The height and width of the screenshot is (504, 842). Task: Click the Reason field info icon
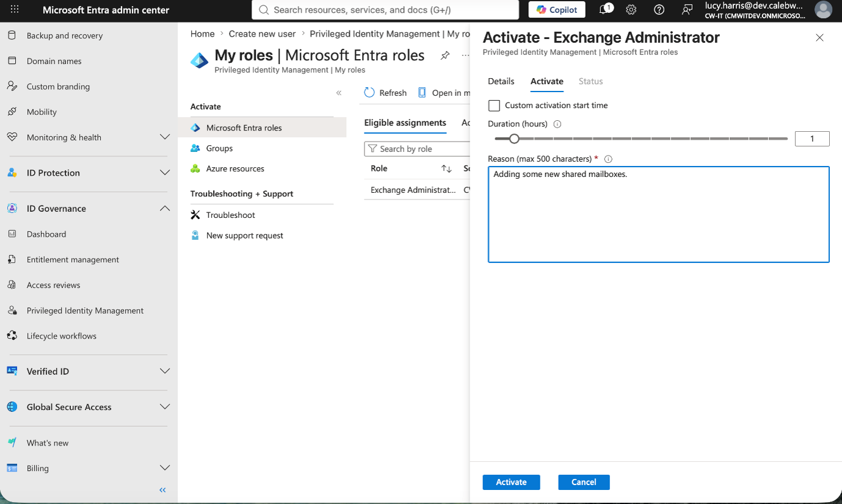[608, 159]
